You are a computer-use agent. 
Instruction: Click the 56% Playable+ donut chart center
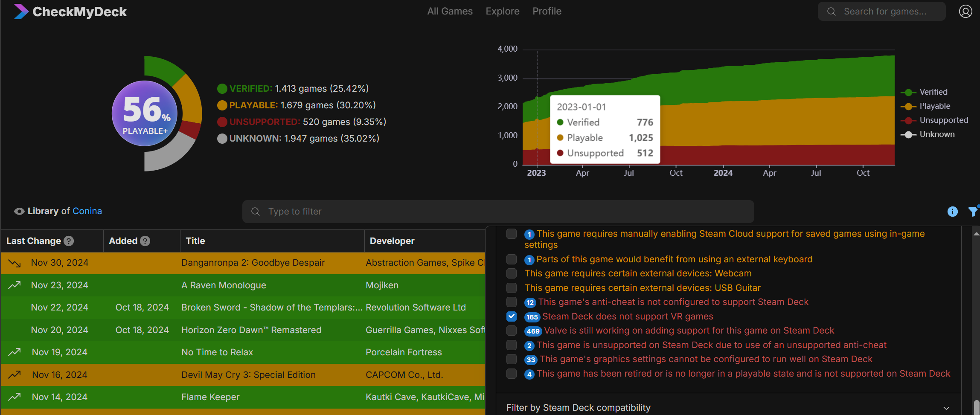[145, 113]
